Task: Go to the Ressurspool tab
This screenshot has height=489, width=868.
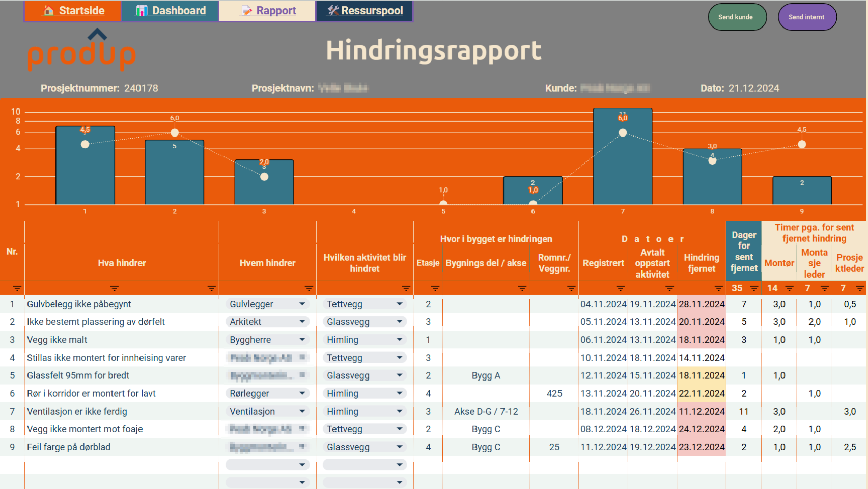Action: [x=365, y=11]
